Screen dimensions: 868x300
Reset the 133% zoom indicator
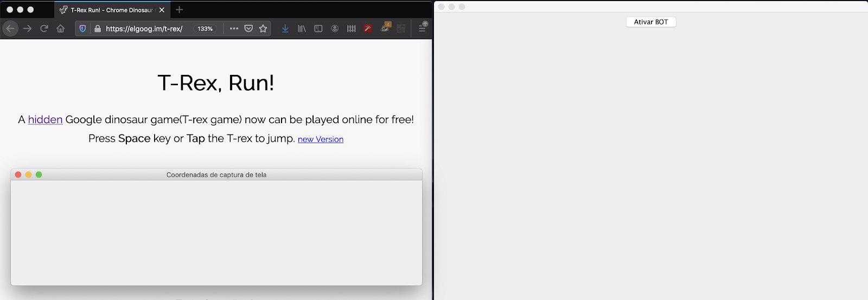[205, 29]
